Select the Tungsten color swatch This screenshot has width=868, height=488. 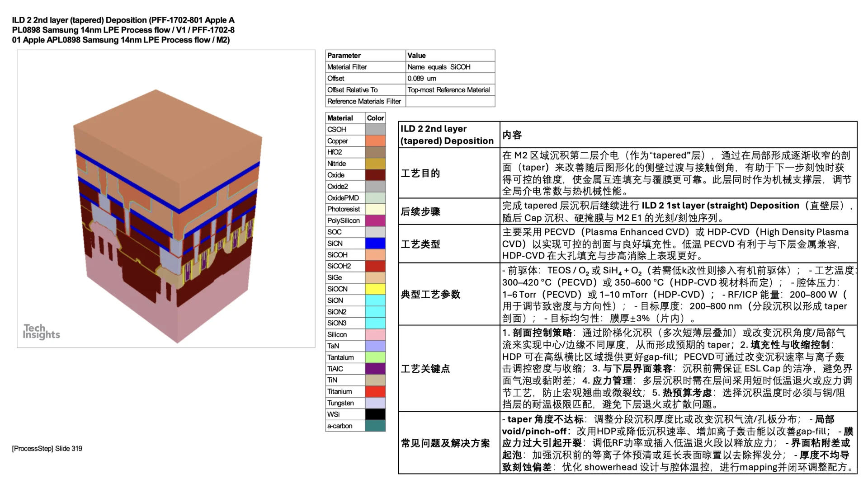(x=375, y=403)
